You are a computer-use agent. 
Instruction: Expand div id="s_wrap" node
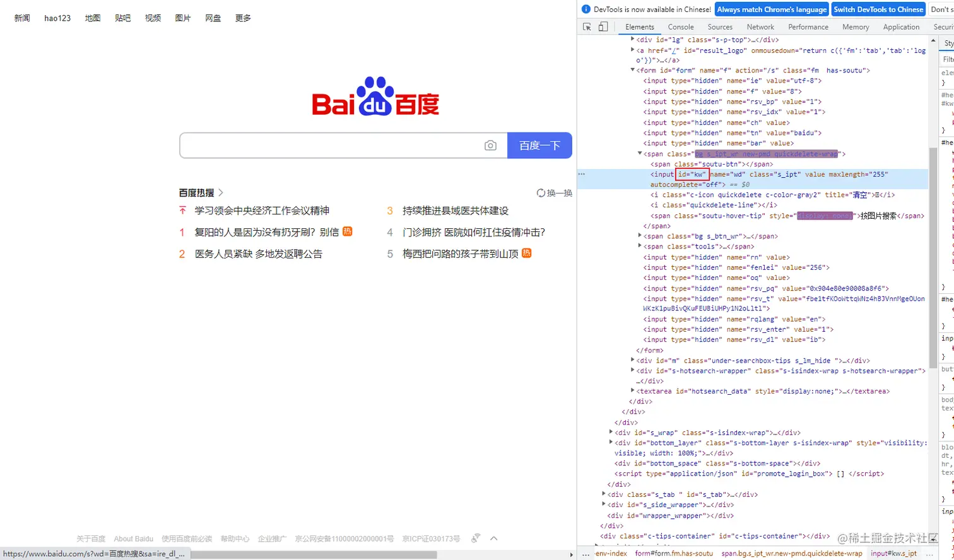[x=611, y=432]
